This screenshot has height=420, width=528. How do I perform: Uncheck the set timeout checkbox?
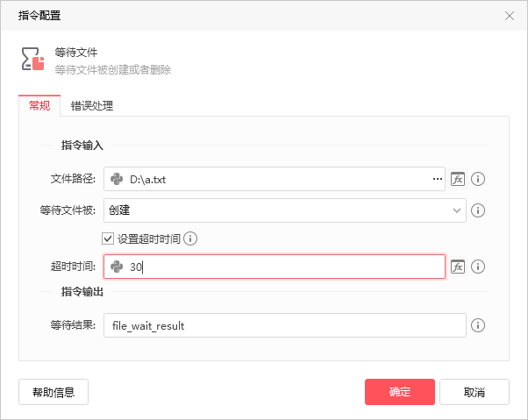[108, 239]
